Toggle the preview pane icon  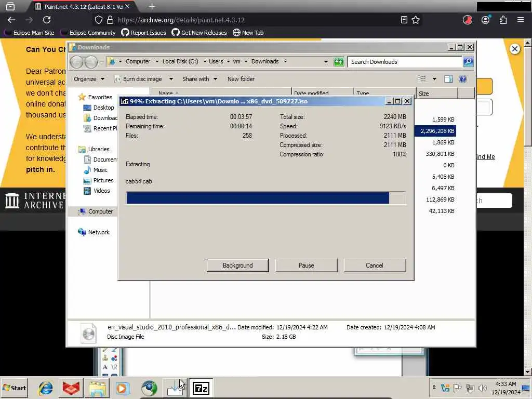[x=448, y=79]
